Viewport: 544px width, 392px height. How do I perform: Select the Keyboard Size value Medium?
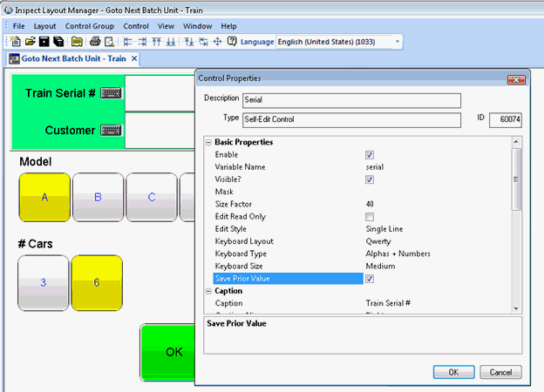380,267
